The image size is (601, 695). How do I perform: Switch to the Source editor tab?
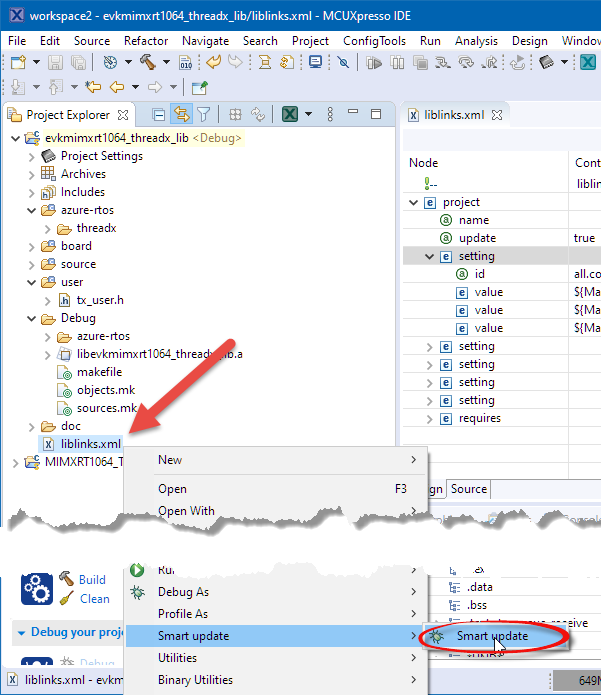[x=468, y=489]
